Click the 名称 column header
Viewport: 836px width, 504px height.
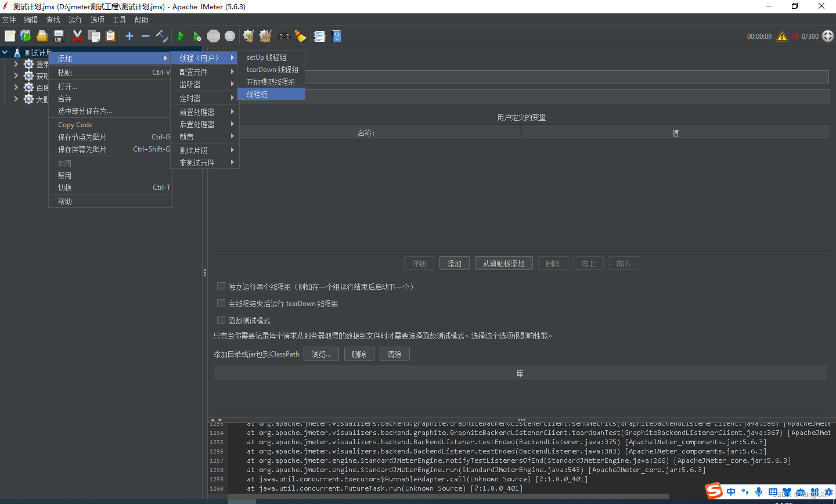pyautogui.click(x=367, y=133)
